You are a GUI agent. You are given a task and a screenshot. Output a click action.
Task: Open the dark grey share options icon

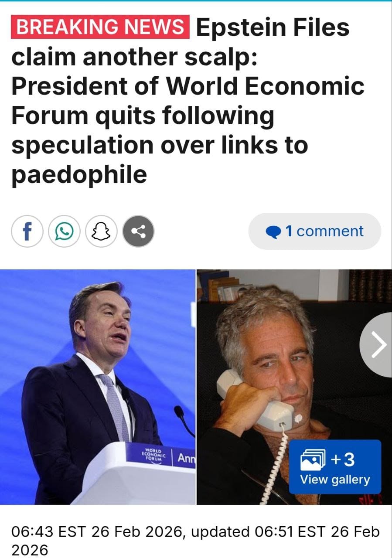pyautogui.click(x=138, y=231)
